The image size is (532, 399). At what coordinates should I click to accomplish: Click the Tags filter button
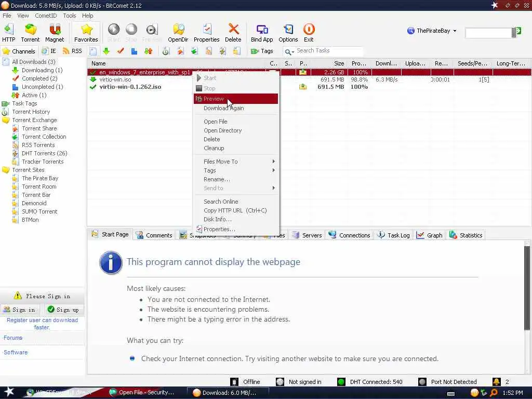click(262, 51)
